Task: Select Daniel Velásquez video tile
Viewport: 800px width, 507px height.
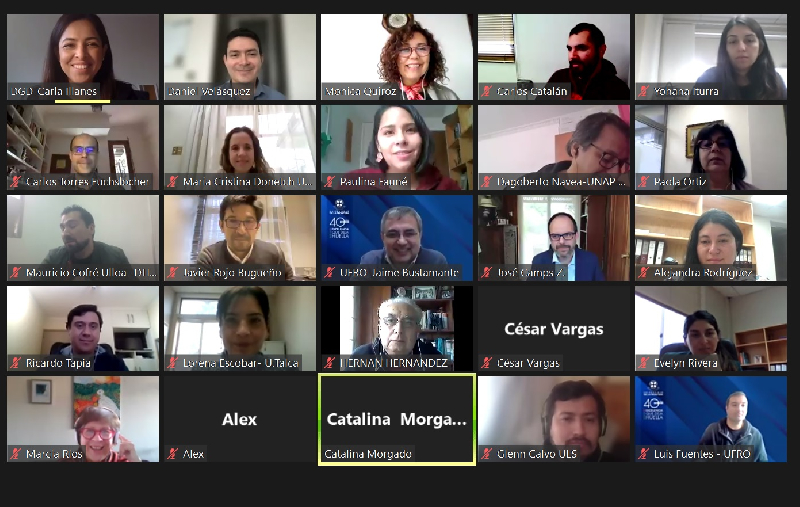Action: (x=240, y=57)
